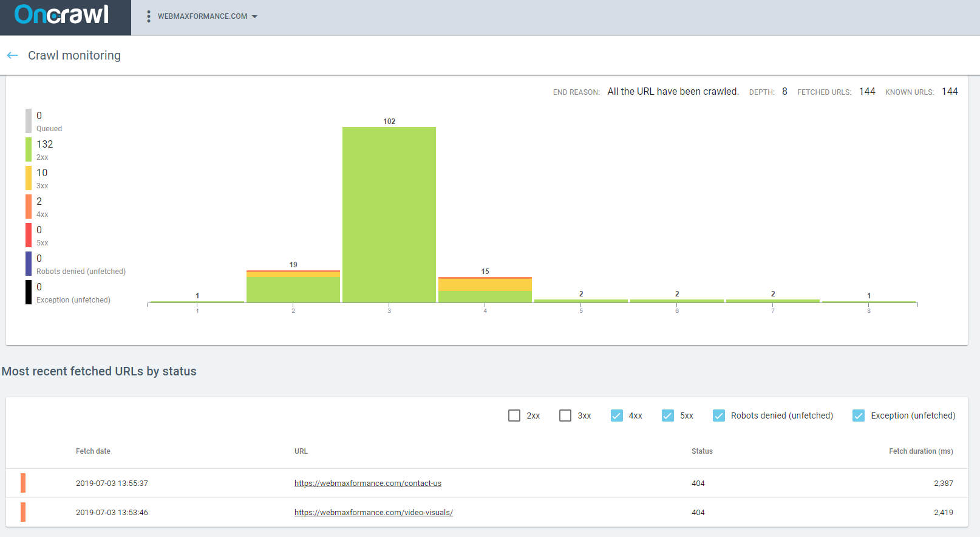The width and height of the screenshot is (980, 537).
Task: Click the black Exception legend swatch
Action: (29, 292)
